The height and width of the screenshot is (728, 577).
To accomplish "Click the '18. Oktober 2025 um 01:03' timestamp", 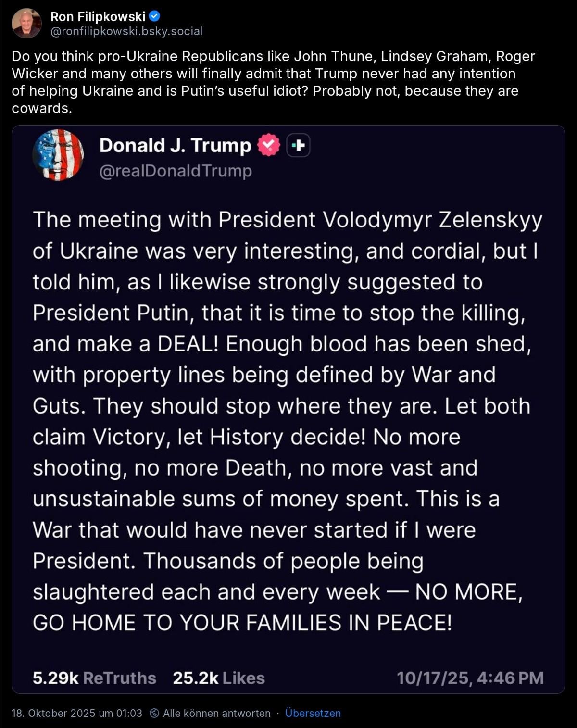I will pos(77,713).
